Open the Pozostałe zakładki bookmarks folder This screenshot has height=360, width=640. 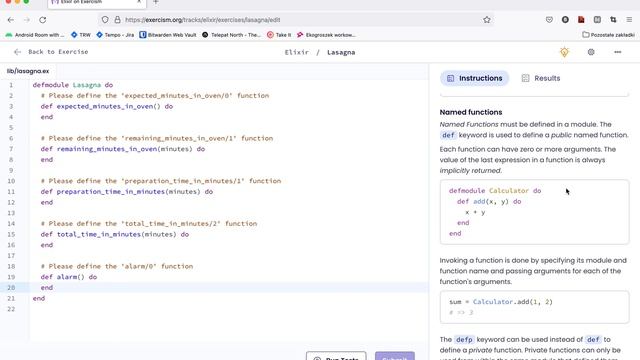click(x=608, y=35)
